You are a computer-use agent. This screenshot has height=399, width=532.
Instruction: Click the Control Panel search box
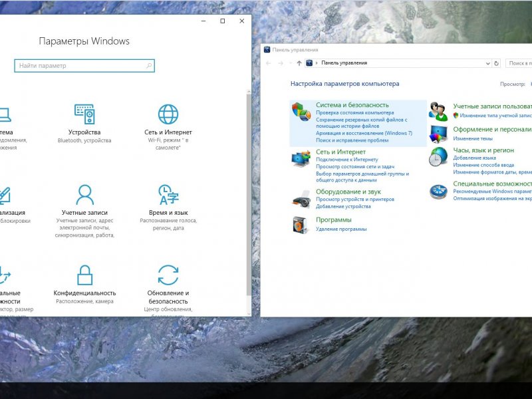519,63
